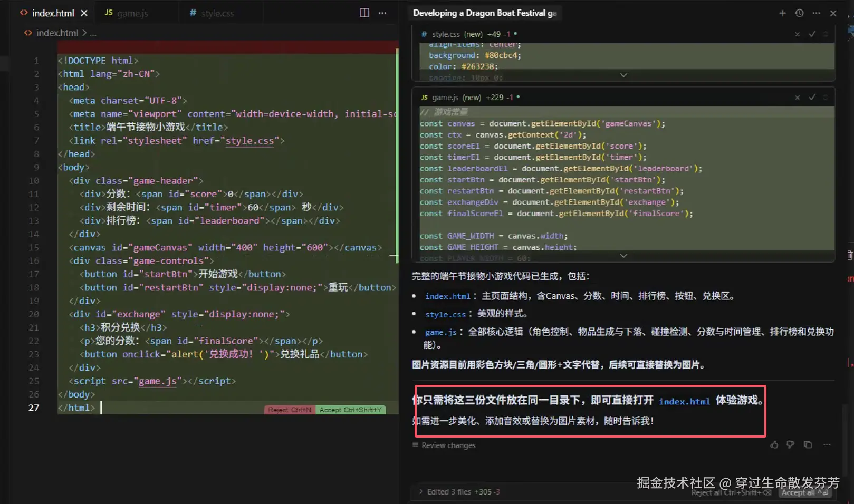Give thumbs down to the AI response
Viewport: 854px width, 504px height.
pyautogui.click(x=790, y=444)
